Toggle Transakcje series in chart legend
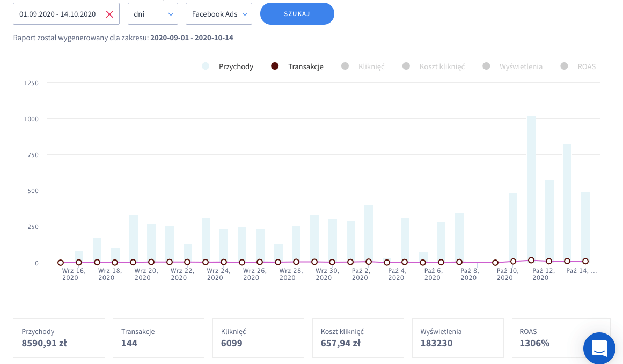 point(298,66)
